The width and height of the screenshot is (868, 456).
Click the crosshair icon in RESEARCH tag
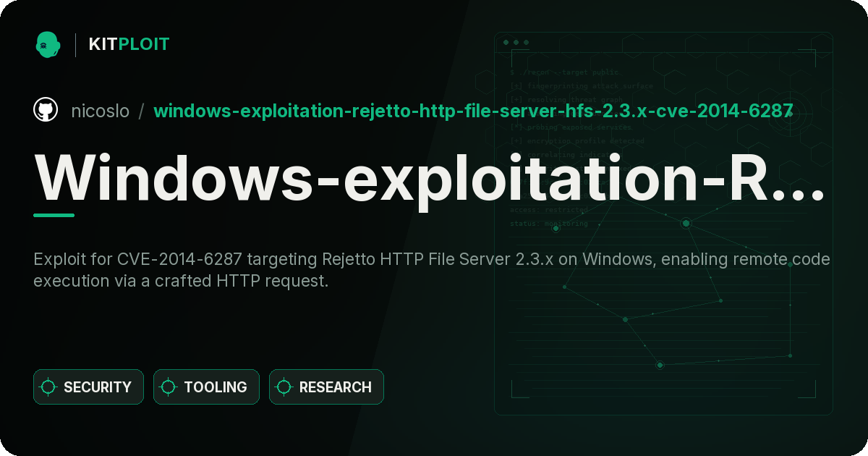284,387
